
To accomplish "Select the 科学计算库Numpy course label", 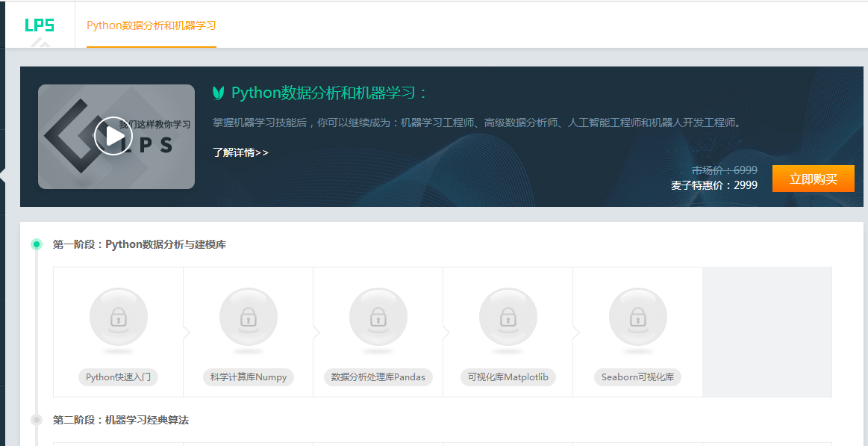I will point(248,377).
